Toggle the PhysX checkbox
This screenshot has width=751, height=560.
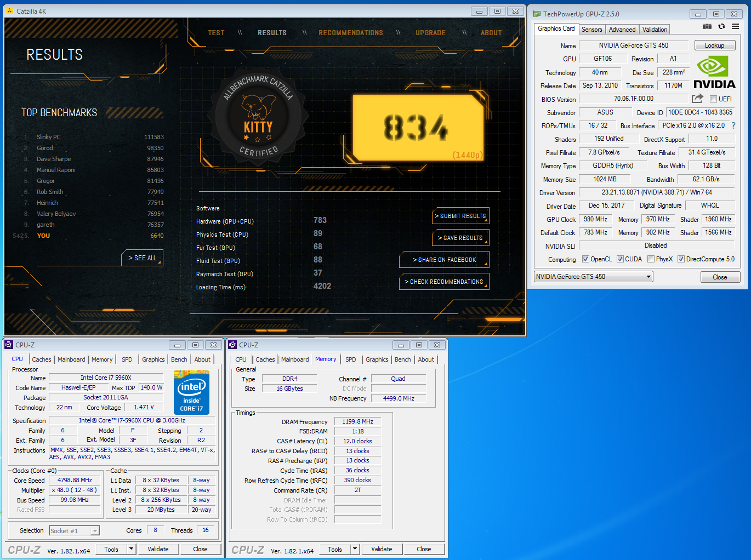click(x=651, y=259)
